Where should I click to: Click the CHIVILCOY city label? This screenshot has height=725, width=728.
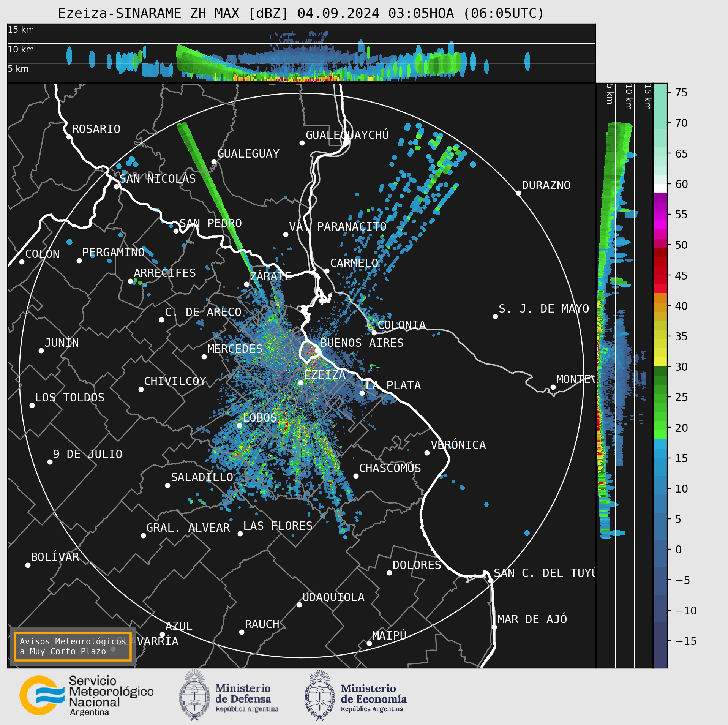[175, 381]
